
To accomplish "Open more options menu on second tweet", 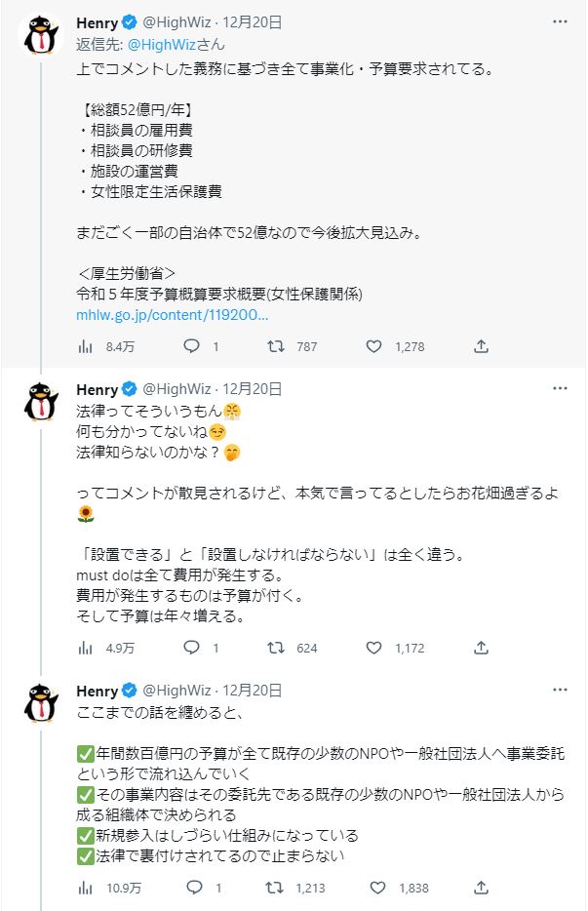I will coord(560,388).
